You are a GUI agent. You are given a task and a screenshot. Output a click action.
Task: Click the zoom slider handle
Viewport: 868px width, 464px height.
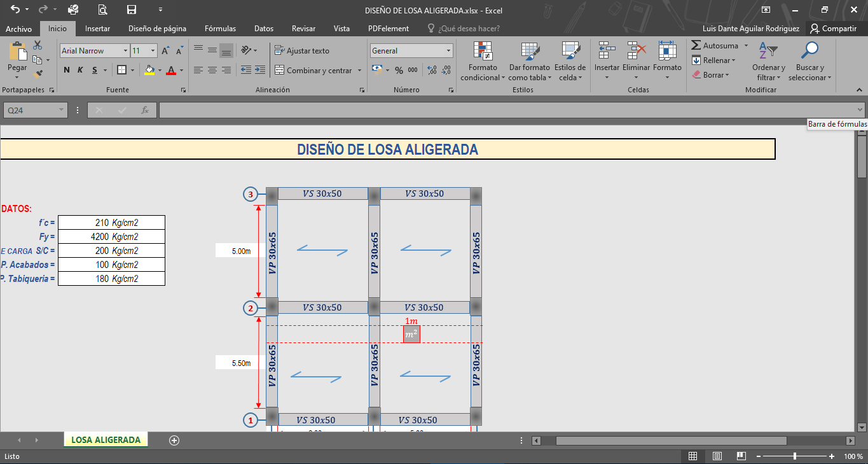click(795, 456)
